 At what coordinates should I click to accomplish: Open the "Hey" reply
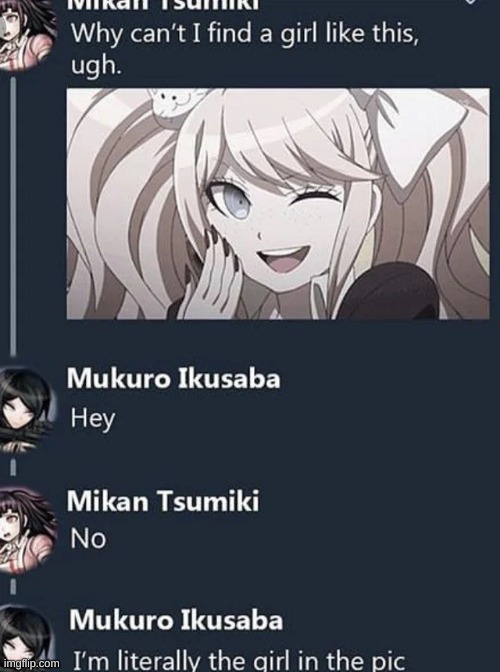[93, 419]
